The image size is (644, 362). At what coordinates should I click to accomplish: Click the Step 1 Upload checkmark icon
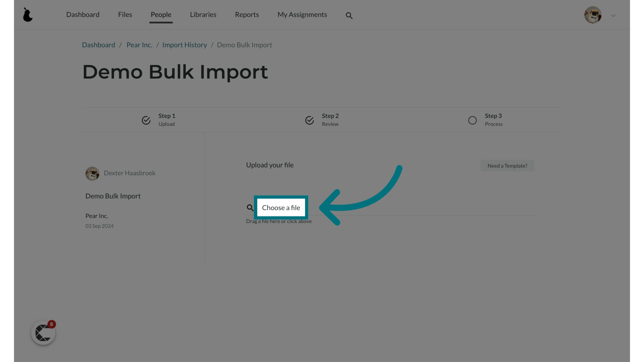tap(146, 120)
